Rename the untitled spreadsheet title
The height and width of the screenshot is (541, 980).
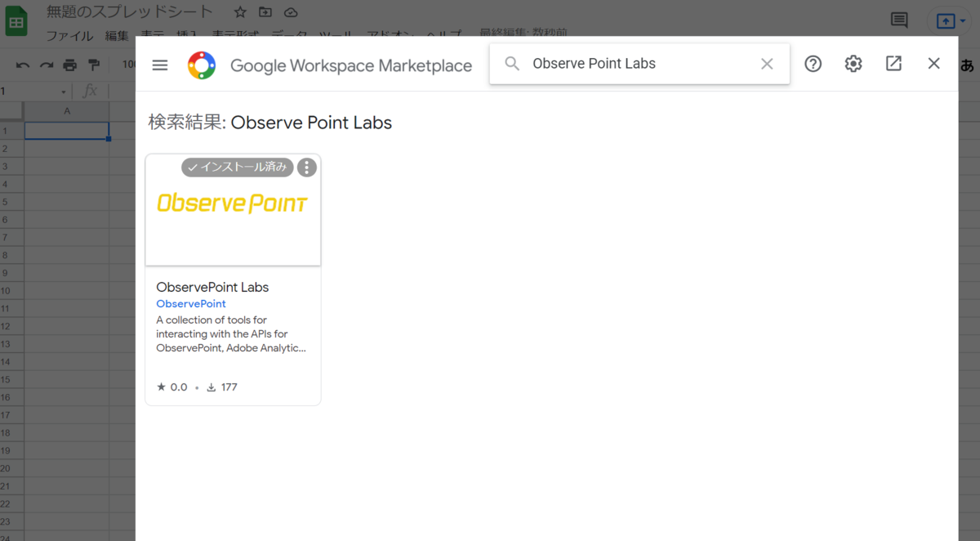(130, 12)
